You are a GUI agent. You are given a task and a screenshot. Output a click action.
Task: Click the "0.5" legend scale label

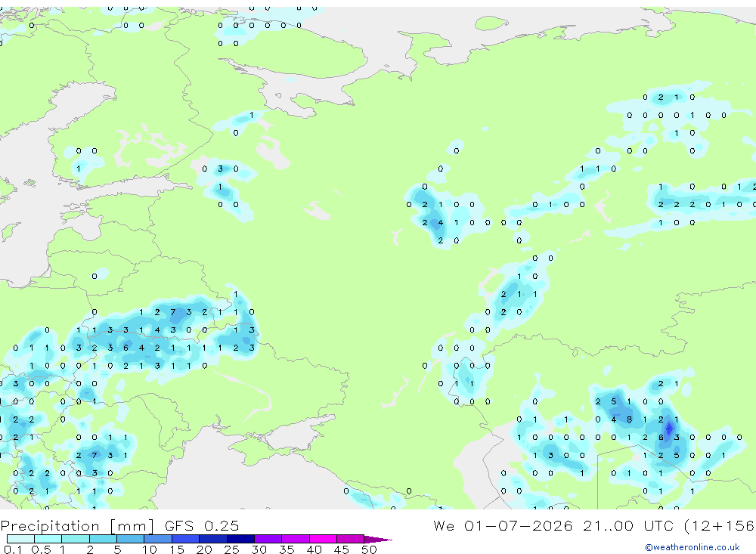(41, 549)
